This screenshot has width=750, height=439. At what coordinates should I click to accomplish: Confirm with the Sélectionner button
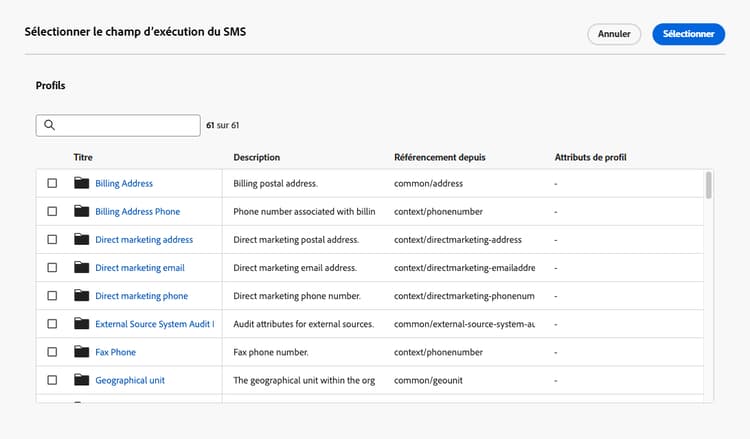click(x=688, y=34)
